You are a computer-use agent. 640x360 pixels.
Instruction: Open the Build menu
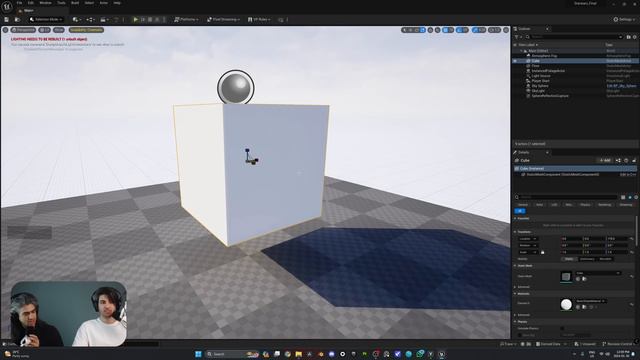(75, 3)
